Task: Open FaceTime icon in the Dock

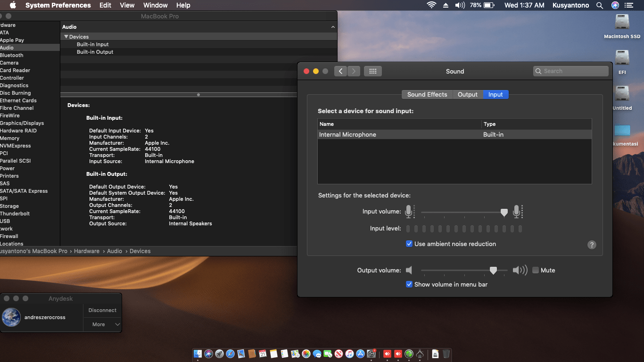Action: click(x=328, y=354)
